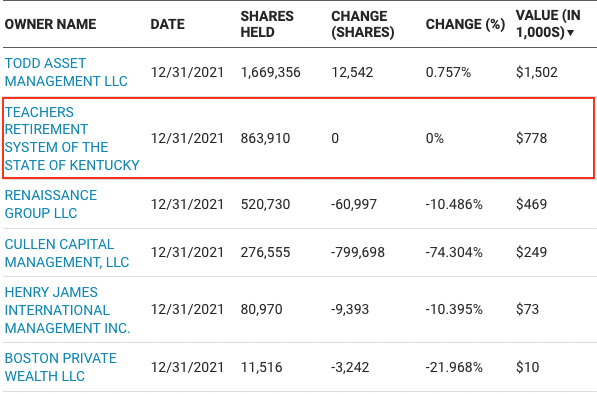Sort by Change (%) column header
This screenshot has height=394, width=597.
[465, 24]
